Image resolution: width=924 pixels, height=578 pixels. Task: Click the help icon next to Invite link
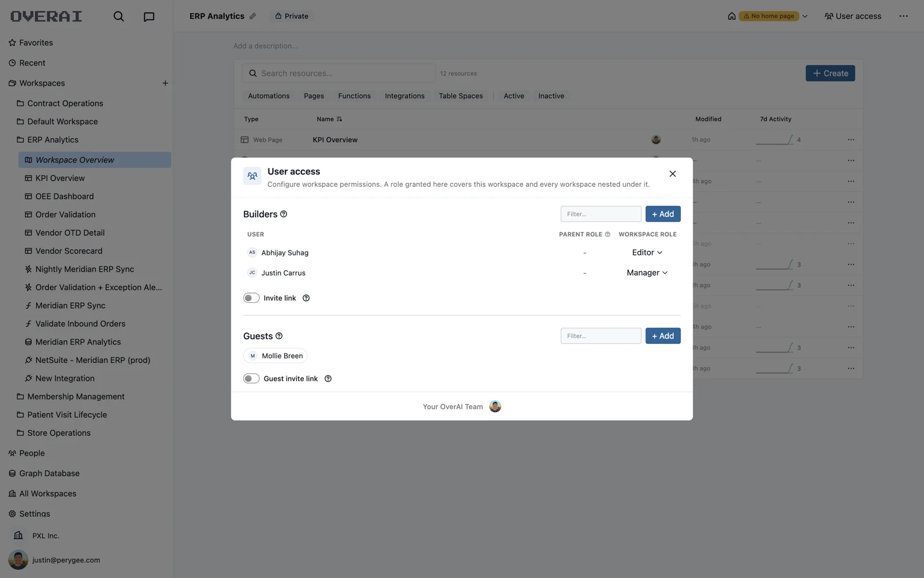tap(306, 298)
